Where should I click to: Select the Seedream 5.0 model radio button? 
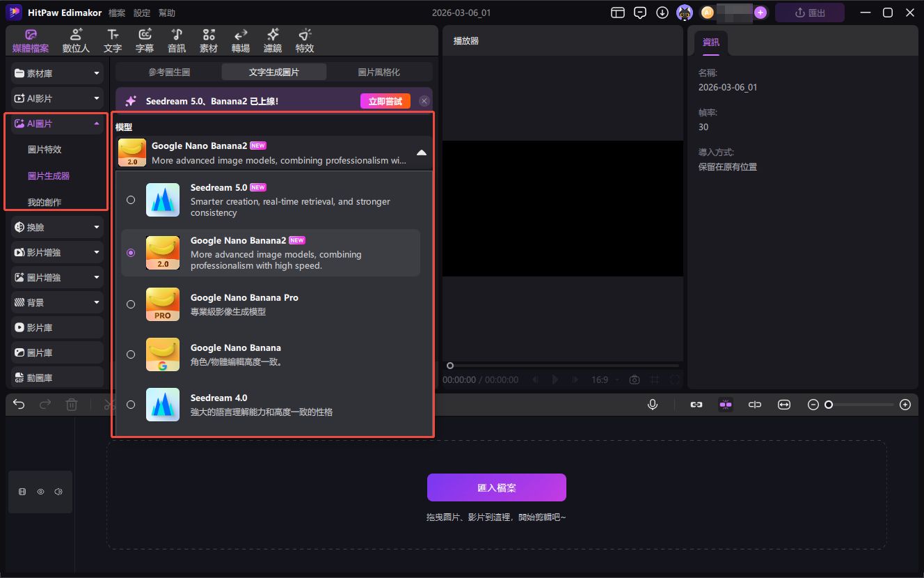click(131, 200)
